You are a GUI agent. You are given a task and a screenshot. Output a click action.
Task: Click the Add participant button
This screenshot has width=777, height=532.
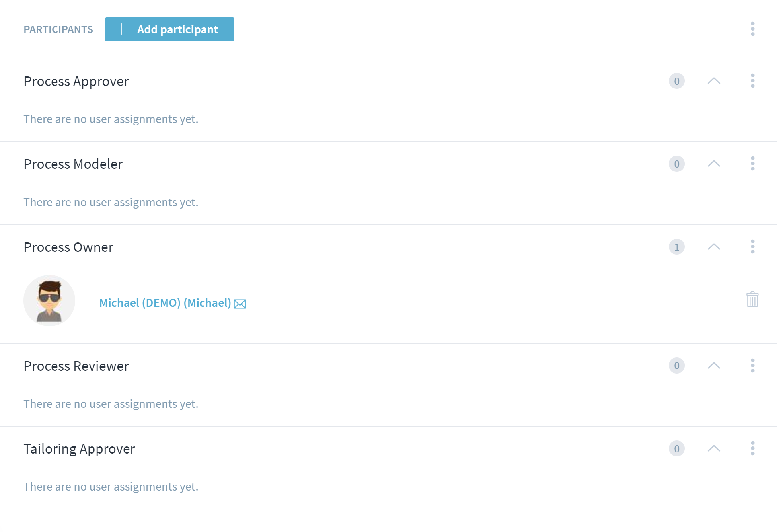pos(169,29)
